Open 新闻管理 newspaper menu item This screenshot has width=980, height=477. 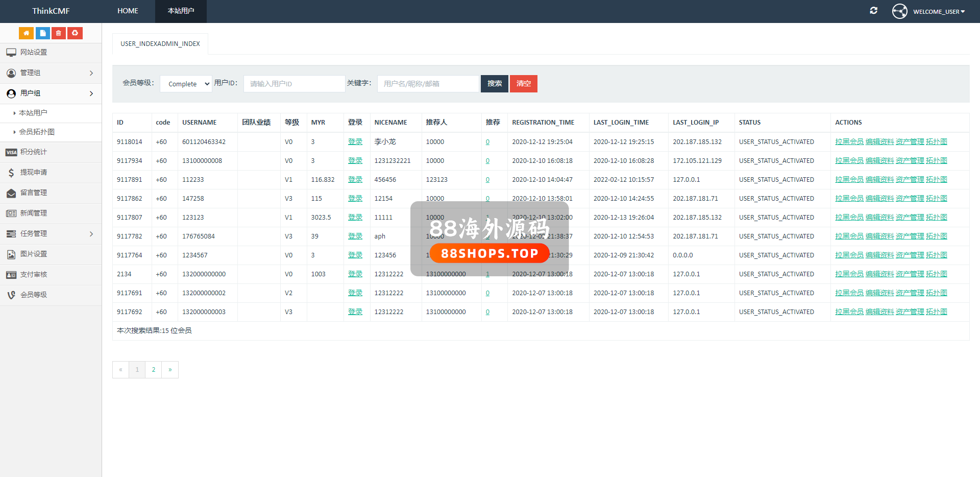coord(34,213)
